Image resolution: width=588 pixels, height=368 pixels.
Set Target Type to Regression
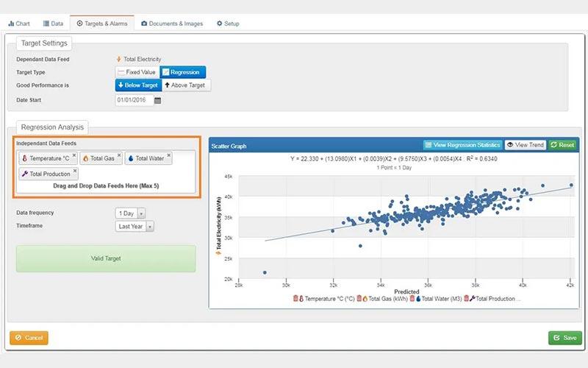[182, 72]
